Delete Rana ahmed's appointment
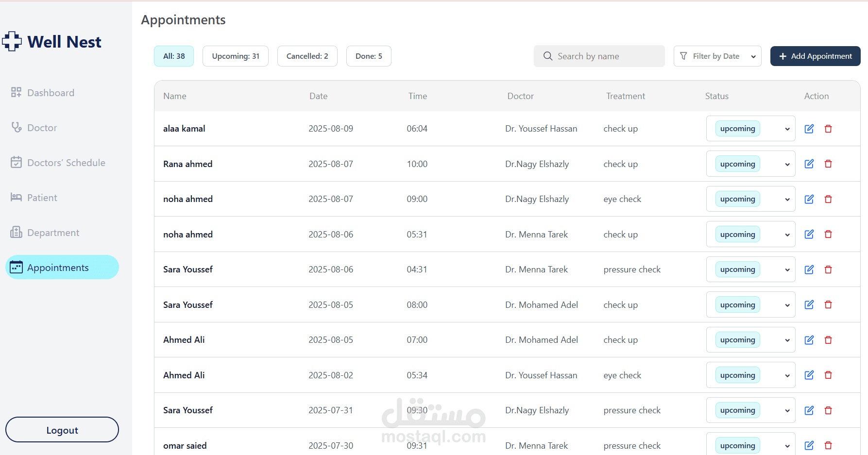This screenshot has height=455, width=868. pos(828,164)
